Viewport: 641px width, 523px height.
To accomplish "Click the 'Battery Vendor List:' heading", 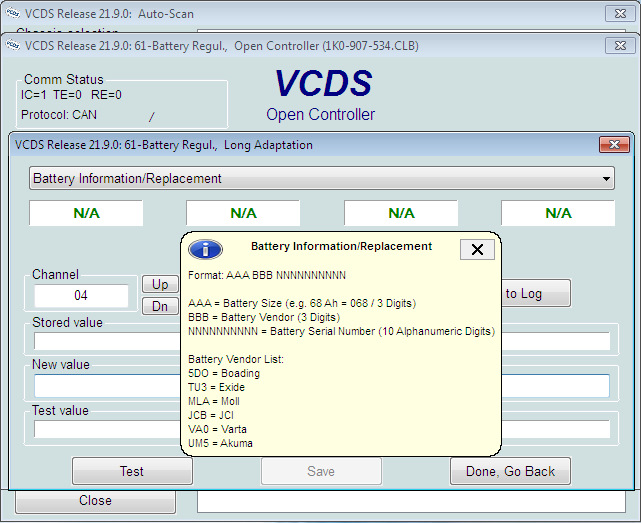I will [x=236, y=359].
